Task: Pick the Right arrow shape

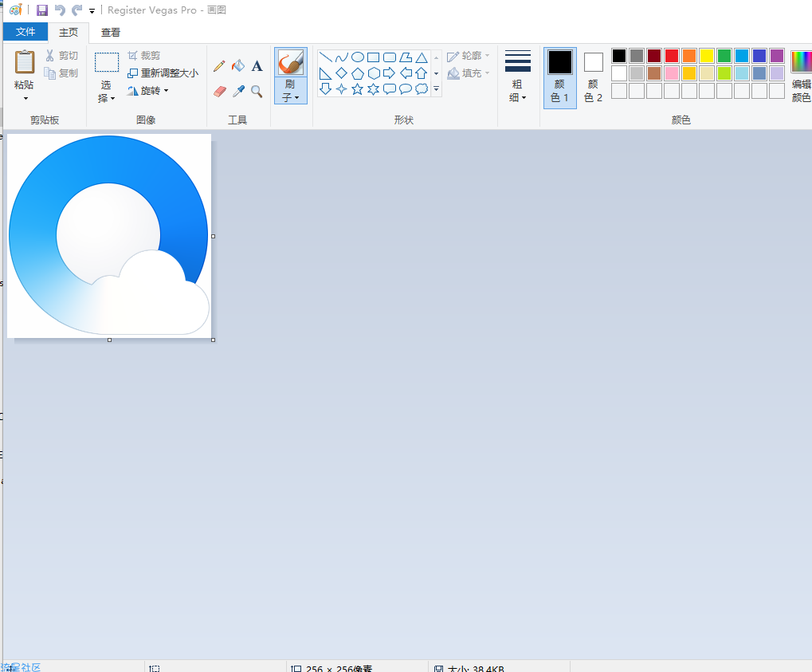Action: click(390, 73)
